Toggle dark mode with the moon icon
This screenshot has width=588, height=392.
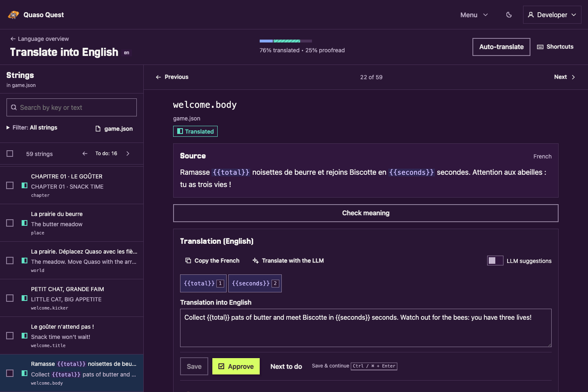pyautogui.click(x=509, y=15)
